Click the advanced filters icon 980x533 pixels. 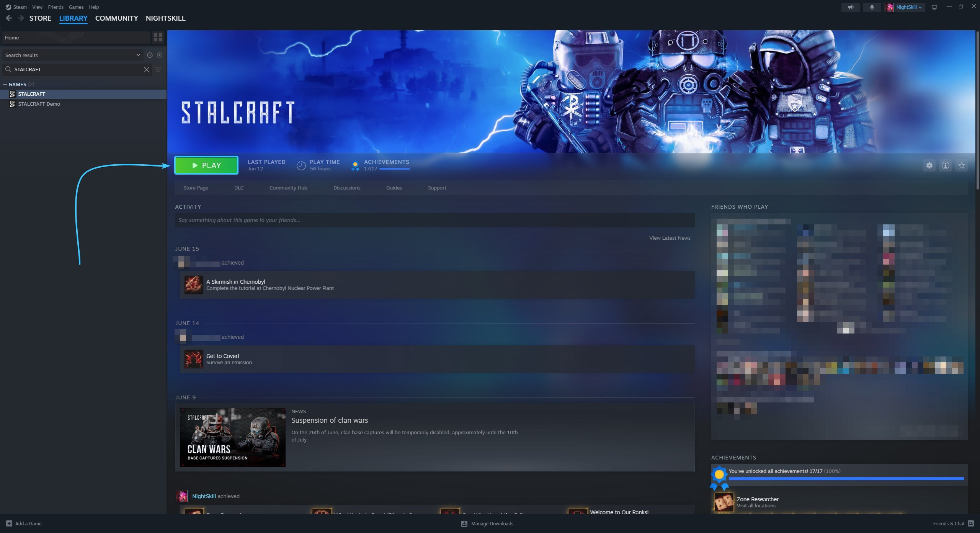click(158, 69)
